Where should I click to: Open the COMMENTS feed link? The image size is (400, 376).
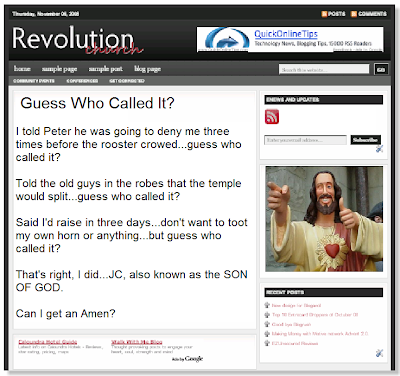tap(372, 14)
